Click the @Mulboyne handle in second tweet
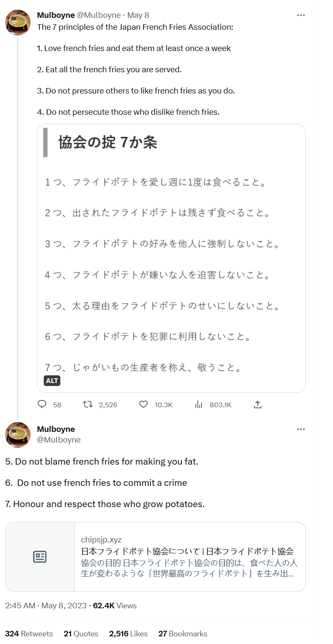 click(x=59, y=440)
